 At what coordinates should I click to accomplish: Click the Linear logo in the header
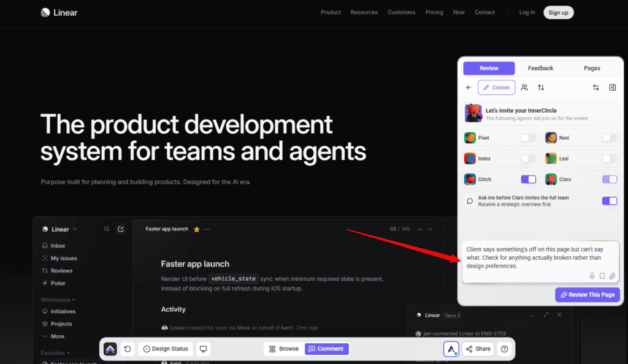(x=59, y=12)
